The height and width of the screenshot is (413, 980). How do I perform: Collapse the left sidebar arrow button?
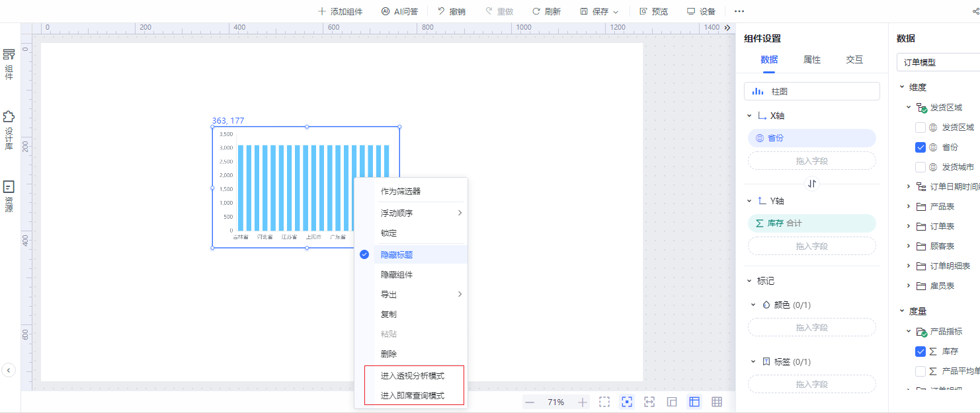9,370
